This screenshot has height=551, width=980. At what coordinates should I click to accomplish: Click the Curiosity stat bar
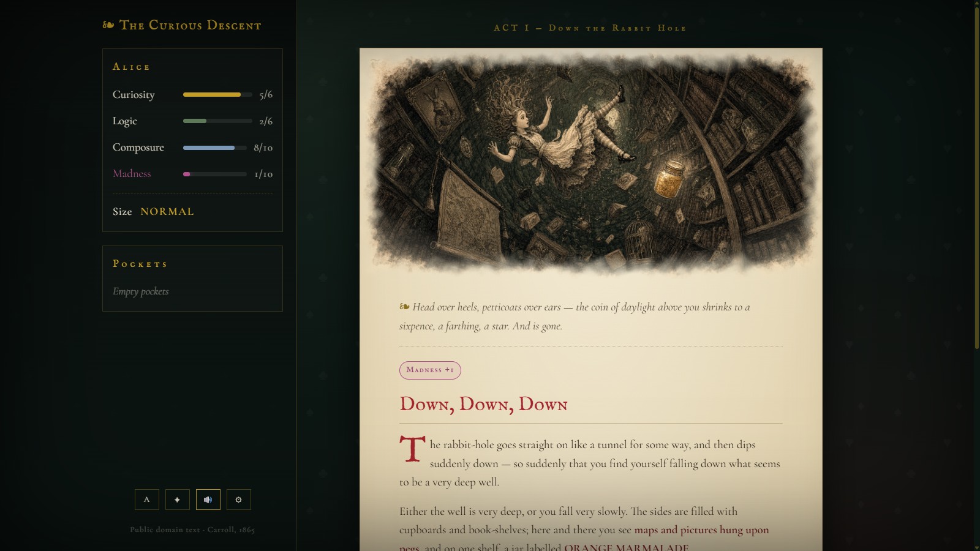click(x=217, y=95)
